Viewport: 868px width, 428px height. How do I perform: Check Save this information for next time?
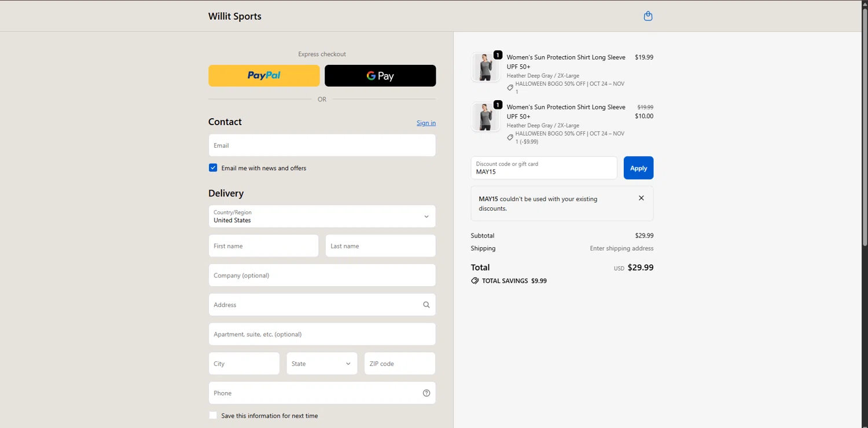(x=213, y=415)
